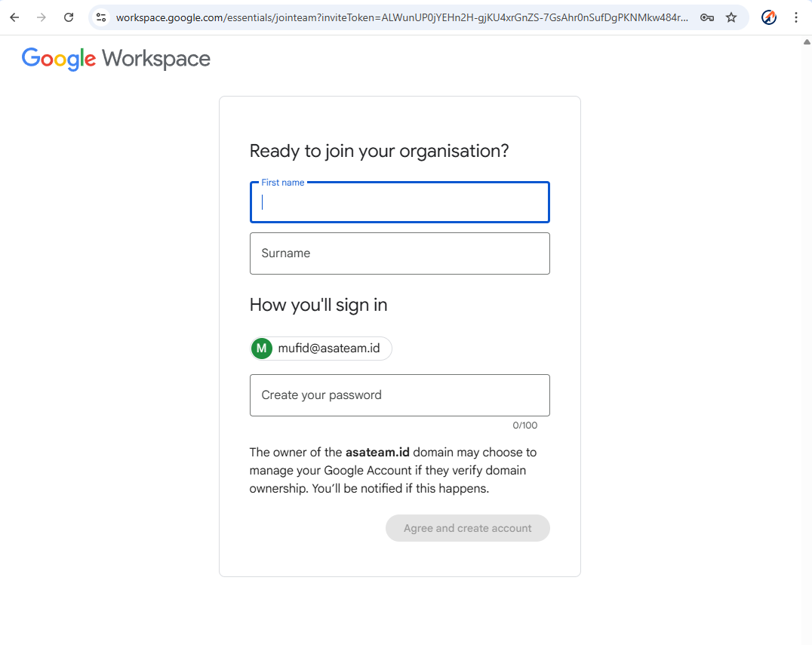Click the "Ready to join your organisation?" heading
The width and height of the screenshot is (812, 645).
coord(379,151)
